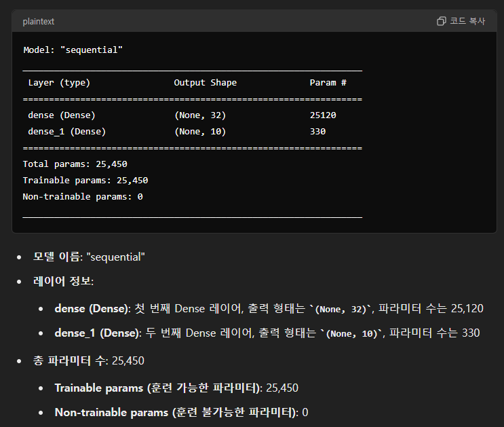This screenshot has height=427, width=504.
Task: Click the '레이어 정보:' bullet heading
Action: (x=63, y=281)
